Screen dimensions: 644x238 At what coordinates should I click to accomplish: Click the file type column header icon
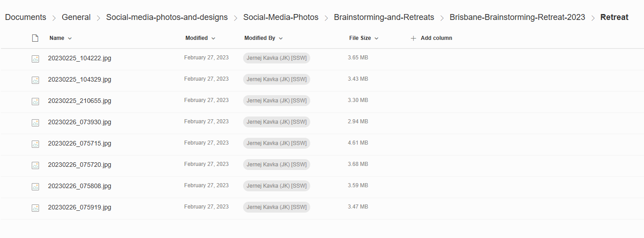pos(35,39)
